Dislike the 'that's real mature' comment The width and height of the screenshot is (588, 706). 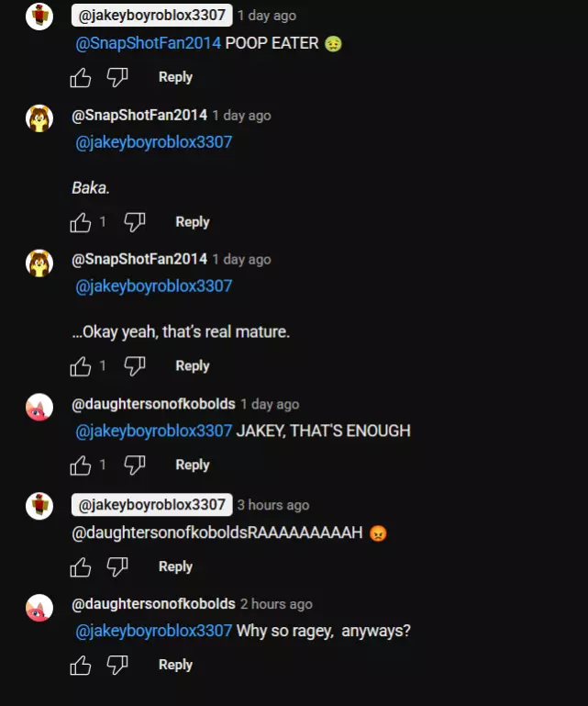pyautogui.click(x=135, y=366)
